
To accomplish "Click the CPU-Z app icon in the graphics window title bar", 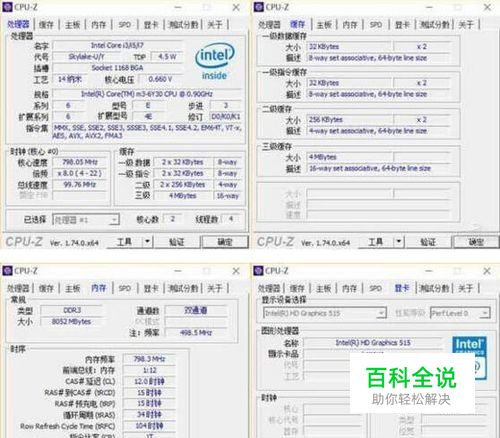I will pyautogui.click(x=258, y=271).
